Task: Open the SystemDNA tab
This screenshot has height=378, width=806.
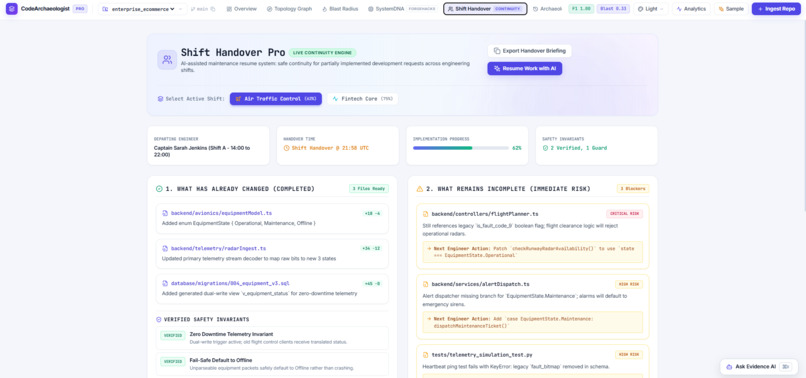Action: tap(402, 9)
